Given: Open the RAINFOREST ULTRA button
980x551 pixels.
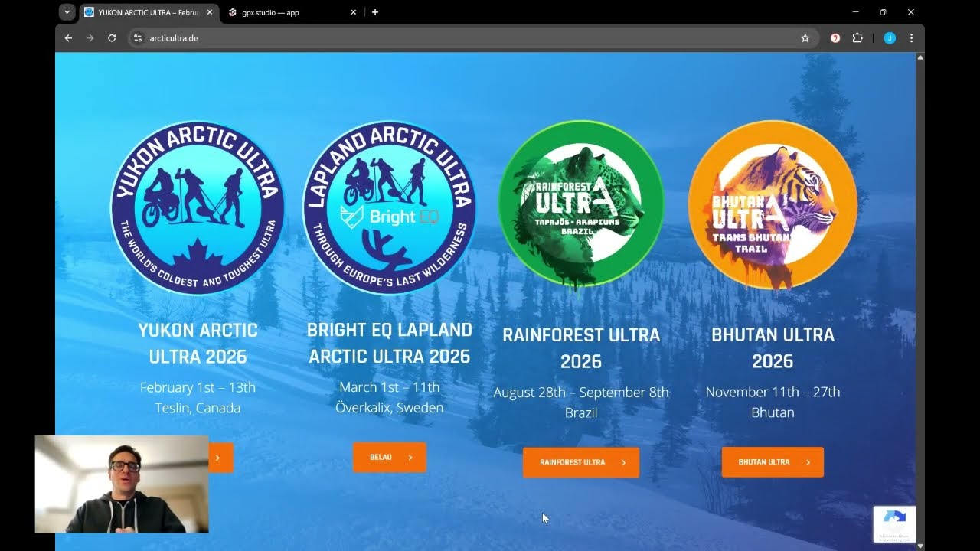Looking at the screenshot, I should [581, 462].
